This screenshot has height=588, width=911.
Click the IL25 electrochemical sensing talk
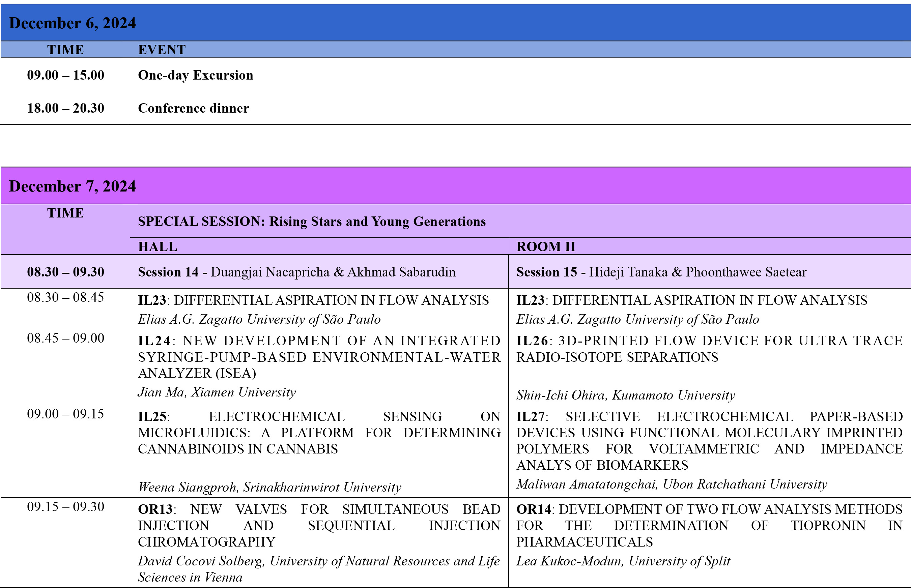319,433
